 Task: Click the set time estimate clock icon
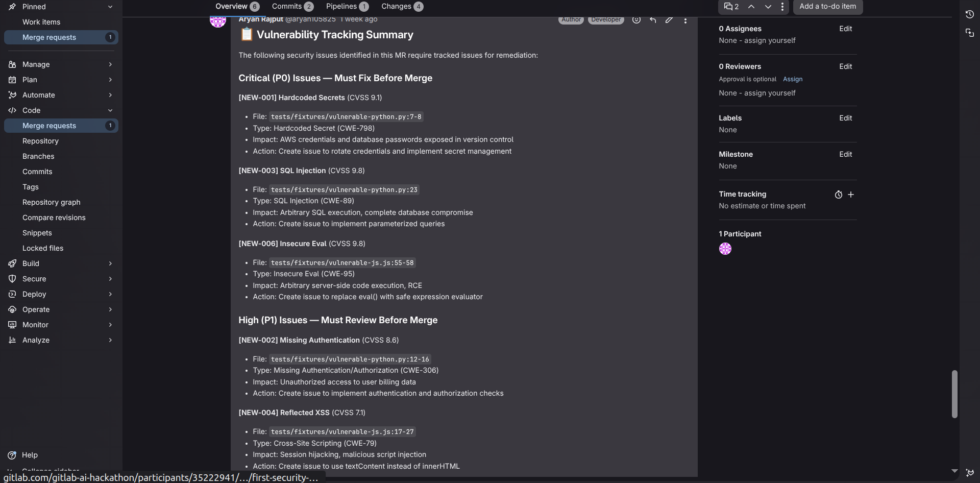coord(838,195)
